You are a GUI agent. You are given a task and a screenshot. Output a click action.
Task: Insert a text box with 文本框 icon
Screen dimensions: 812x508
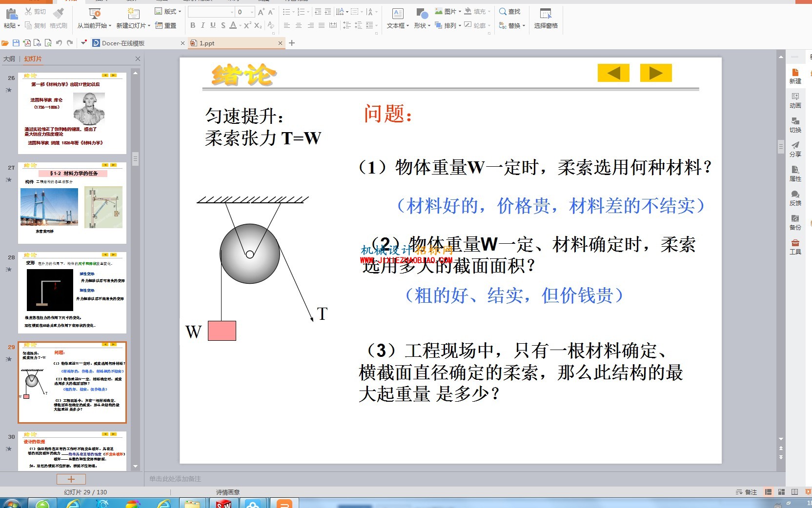397,18
